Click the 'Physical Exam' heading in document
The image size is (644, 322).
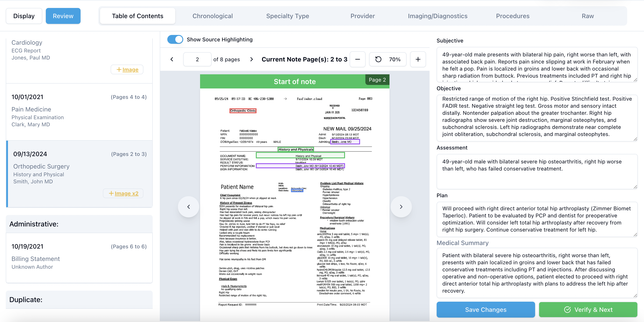tap(228, 279)
